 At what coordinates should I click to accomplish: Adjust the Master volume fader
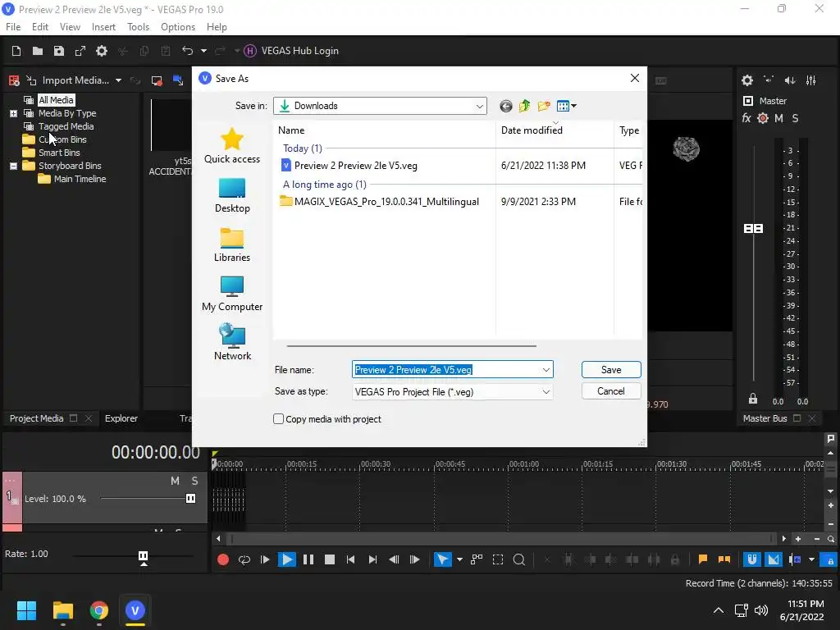[x=753, y=229]
